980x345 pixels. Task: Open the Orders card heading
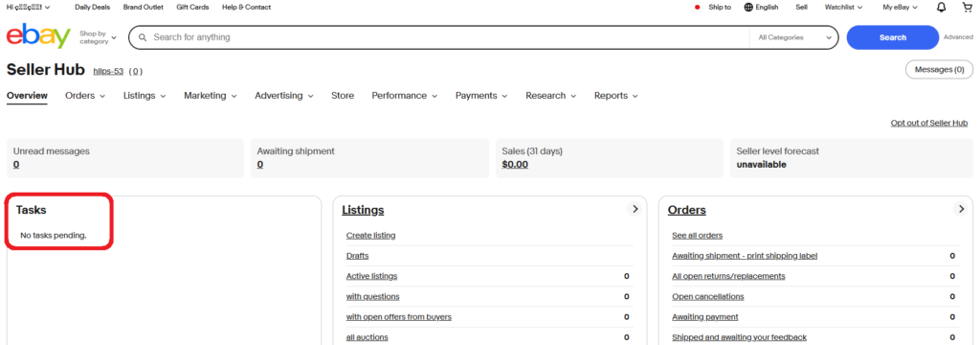(x=687, y=211)
